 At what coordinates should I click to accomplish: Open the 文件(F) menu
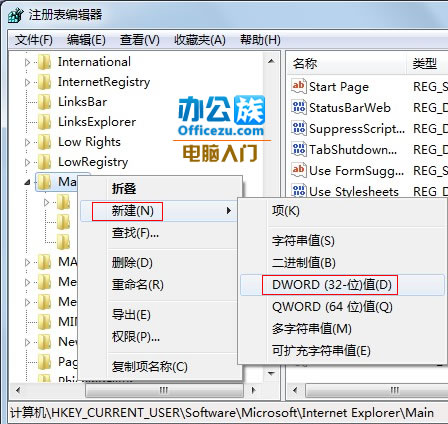point(34,40)
